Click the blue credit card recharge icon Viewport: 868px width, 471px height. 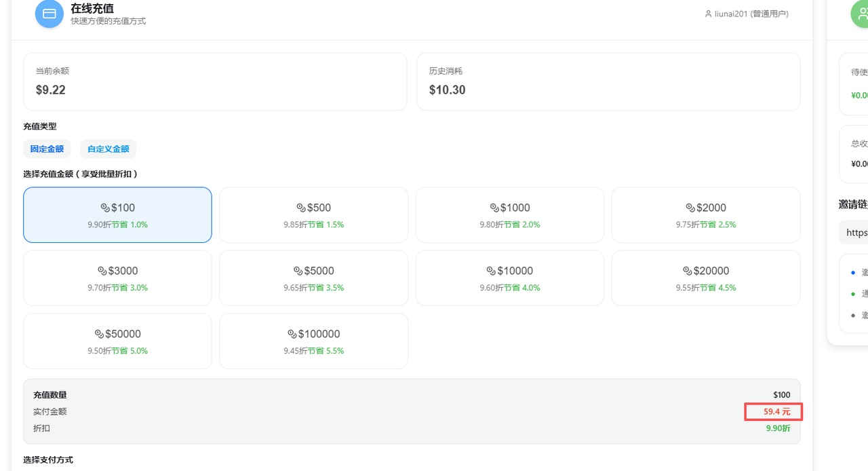point(50,14)
